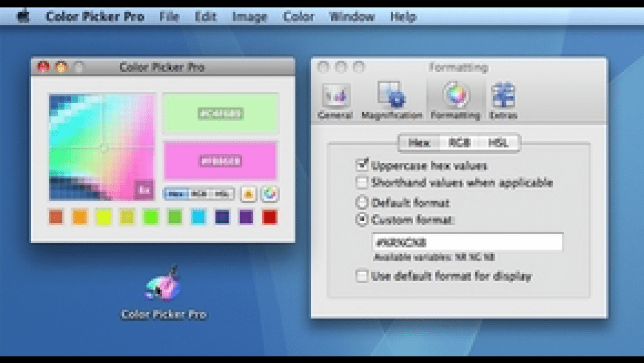The image size is (644, 363).
Task: Click the custom format text field
Action: (467, 242)
